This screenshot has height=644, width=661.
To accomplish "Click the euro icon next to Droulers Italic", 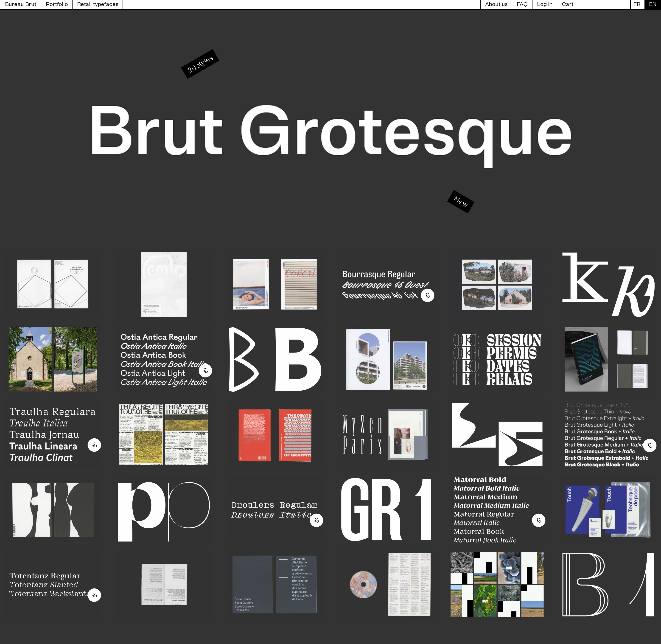I will pos(317,520).
